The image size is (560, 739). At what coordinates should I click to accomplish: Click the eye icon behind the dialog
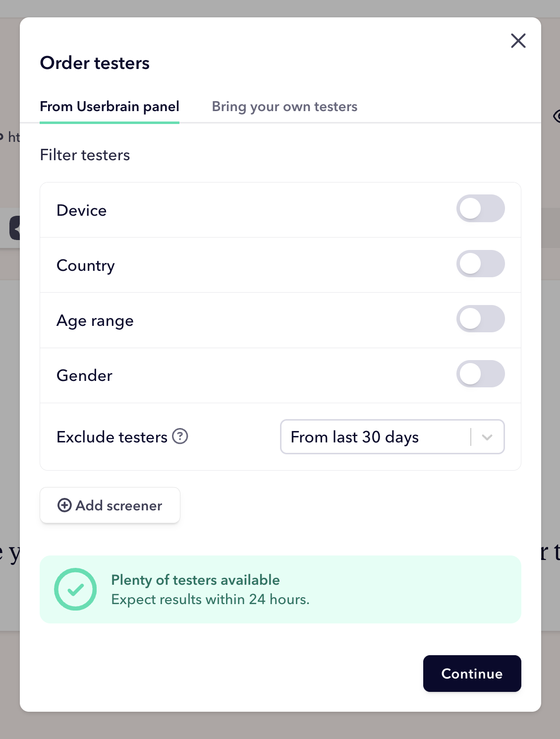557,116
